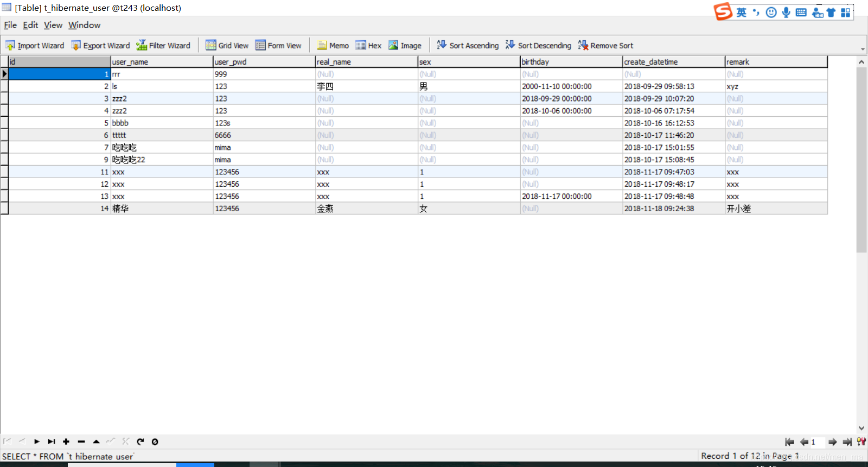The height and width of the screenshot is (467, 868).
Task: Open the File menu
Action: click(x=10, y=25)
